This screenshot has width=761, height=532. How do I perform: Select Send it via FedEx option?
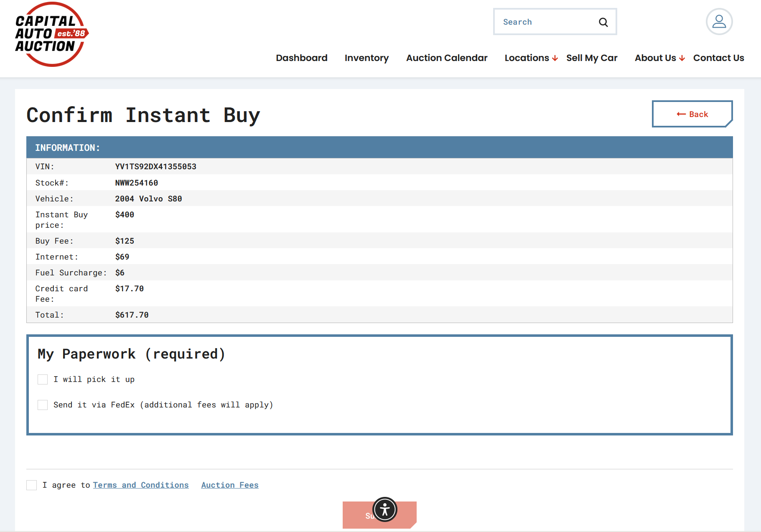click(43, 405)
